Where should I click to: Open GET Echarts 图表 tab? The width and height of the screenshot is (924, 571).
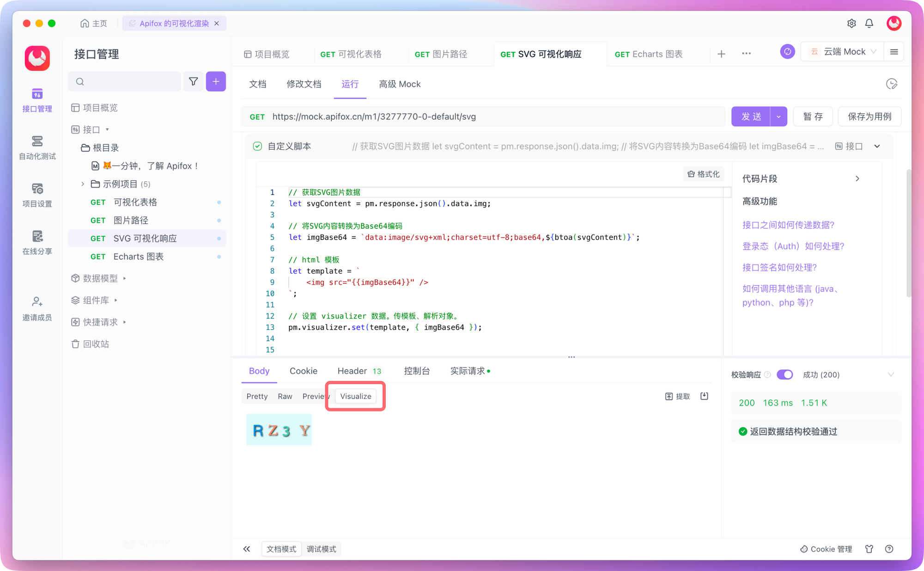click(x=649, y=54)
